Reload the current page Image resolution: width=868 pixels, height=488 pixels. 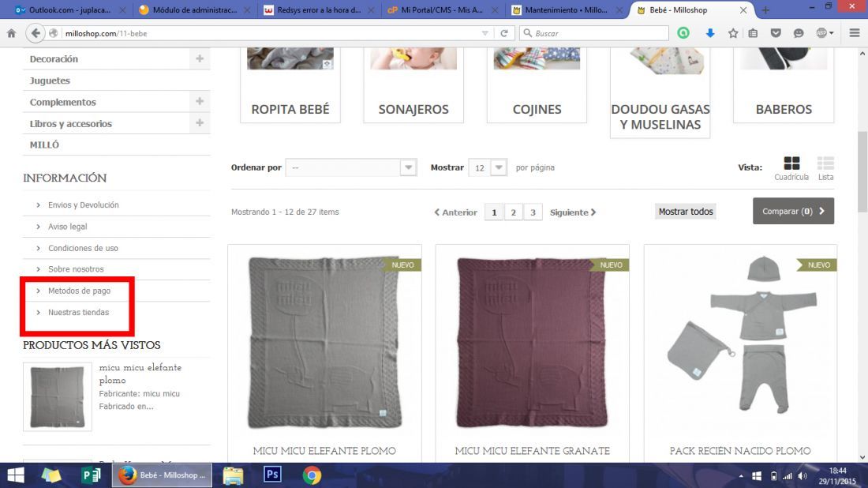point(503,33)
